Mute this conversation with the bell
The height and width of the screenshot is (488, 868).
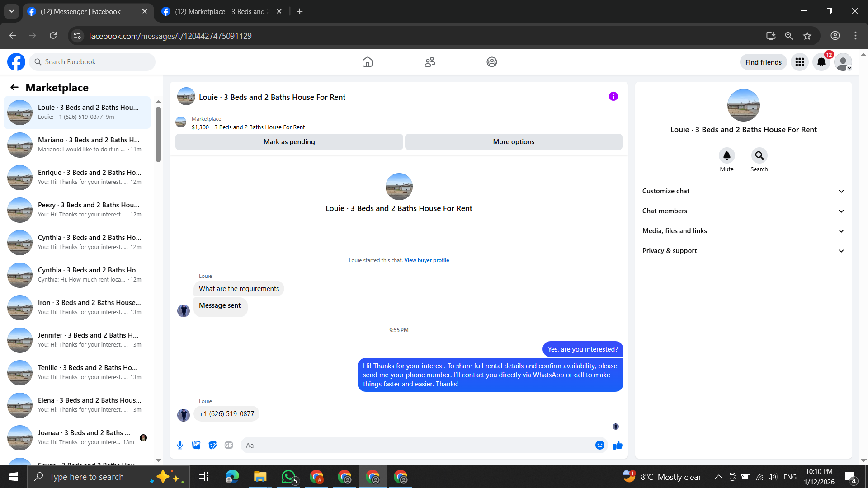[726, 155]
